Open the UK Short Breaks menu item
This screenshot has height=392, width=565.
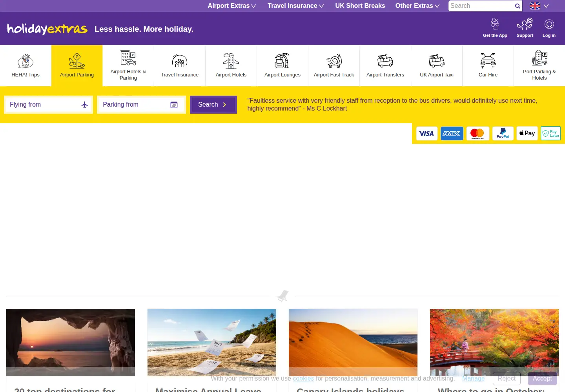(x=360, y=6)
